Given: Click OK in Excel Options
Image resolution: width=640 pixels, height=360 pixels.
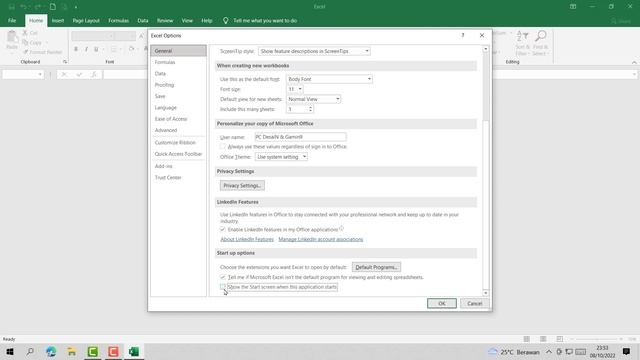Looking at the screenshot, I should pos(442,303).
